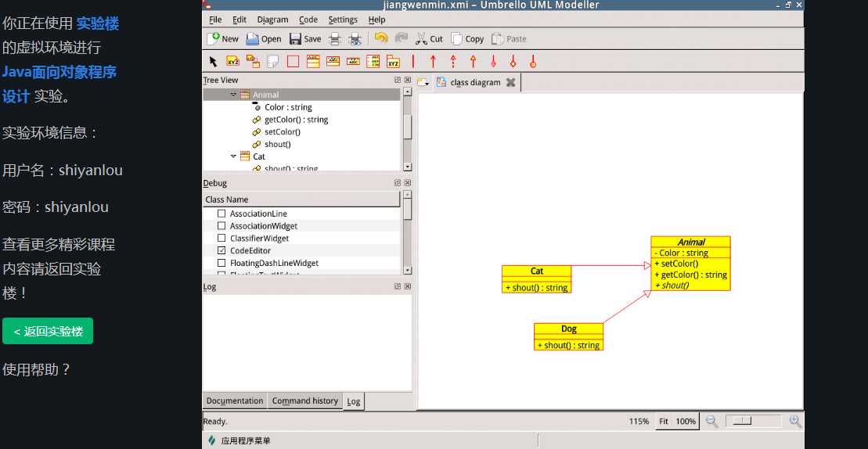
Task: Open the Edit menu
Action: 240,20
